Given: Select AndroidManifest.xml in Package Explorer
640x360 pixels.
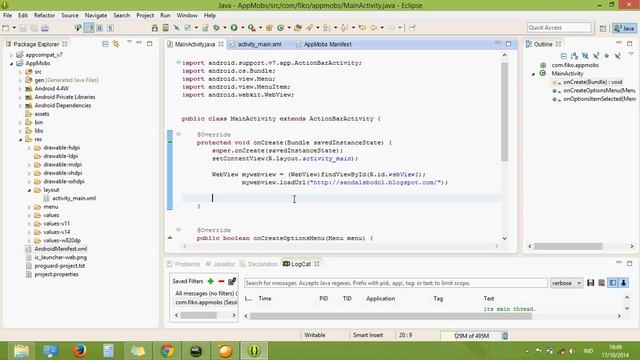Looking at the screenshot, I should pos(60,249).
